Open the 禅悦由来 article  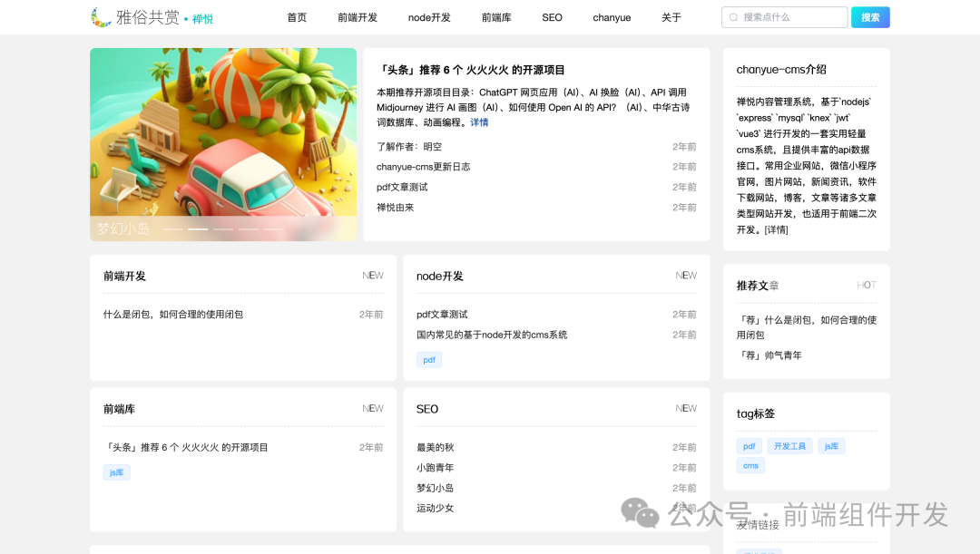(395, 208)
